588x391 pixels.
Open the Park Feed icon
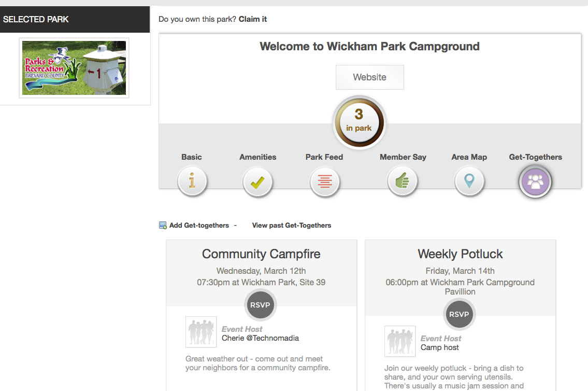pos(325,182)
